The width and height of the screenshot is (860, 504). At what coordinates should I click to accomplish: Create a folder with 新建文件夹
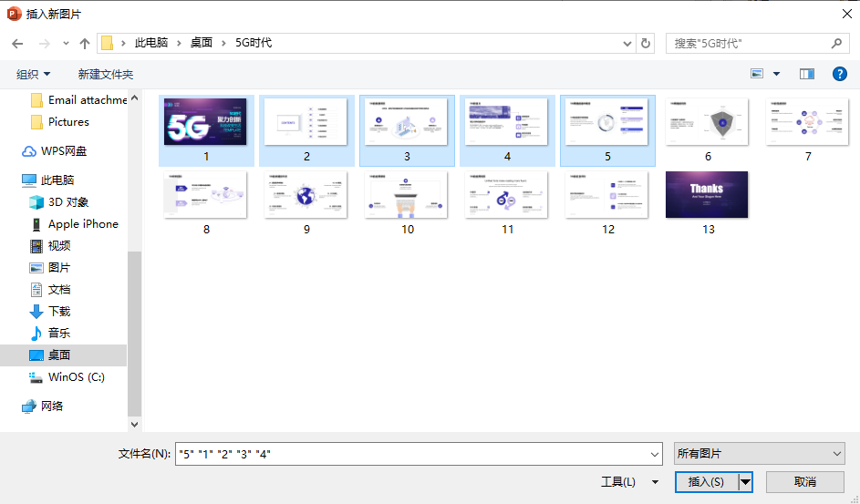point(105,74)
